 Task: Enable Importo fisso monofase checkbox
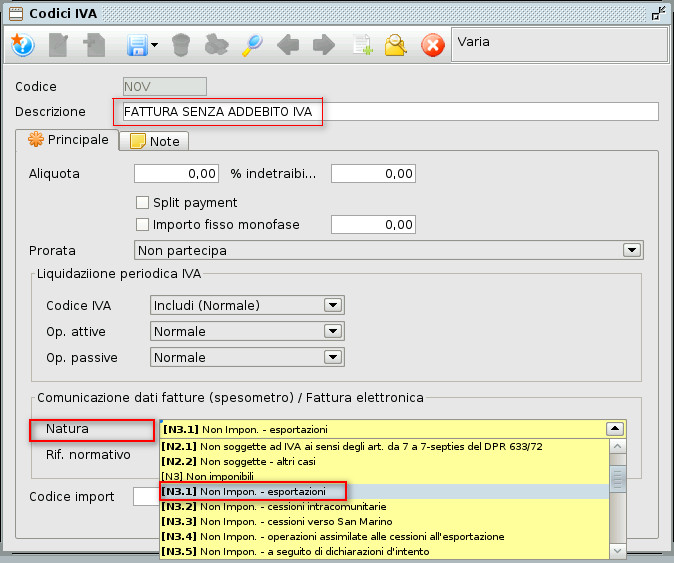(x=142, y=224)
